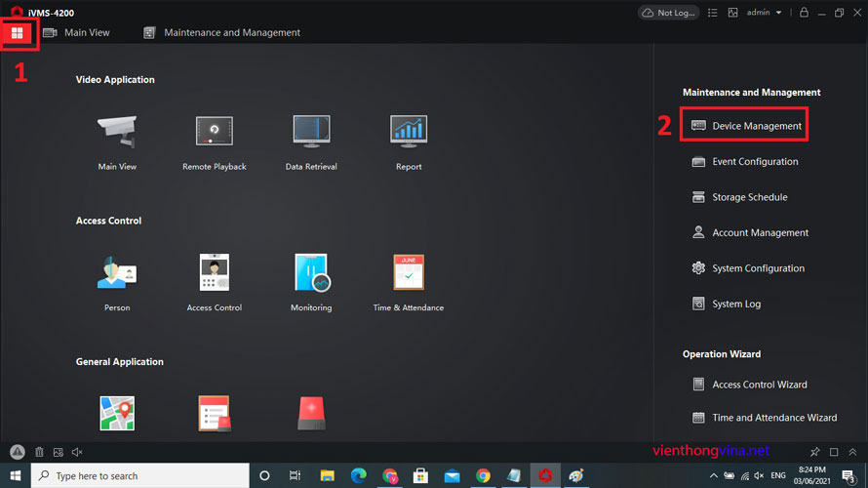868x488 pixels.
Task: Click the cloud Not Logged In button
Action: [x=669, y=13]
